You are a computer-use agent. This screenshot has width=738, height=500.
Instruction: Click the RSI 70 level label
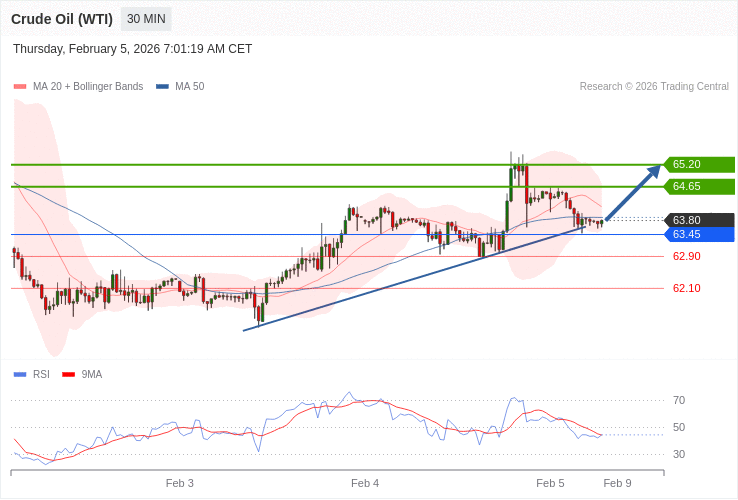pos(679,400)
